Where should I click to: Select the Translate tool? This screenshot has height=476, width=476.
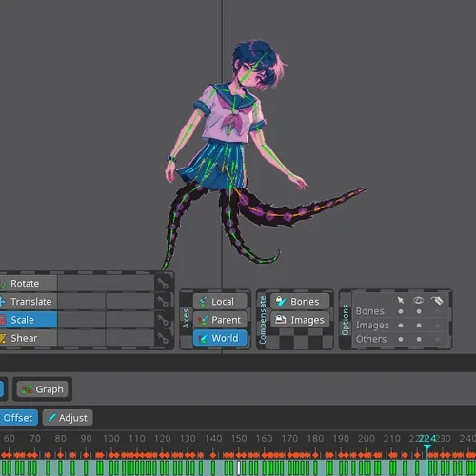29,302
